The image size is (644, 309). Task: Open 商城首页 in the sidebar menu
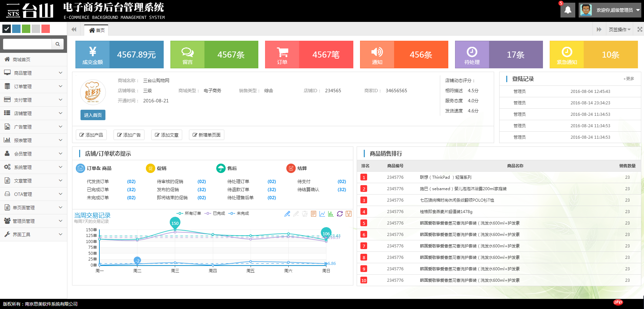pos(22,60)
